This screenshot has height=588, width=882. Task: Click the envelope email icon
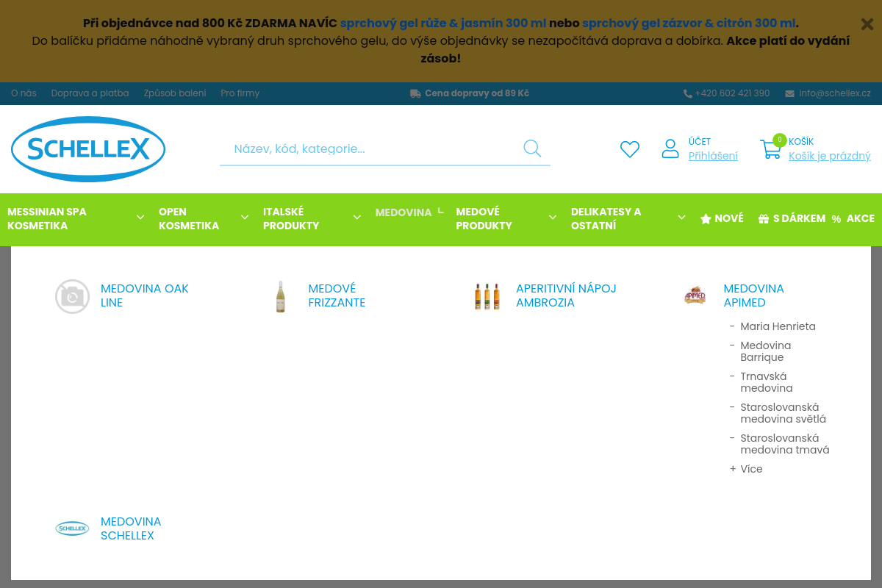pyautogui.click(x=789, y=93)
